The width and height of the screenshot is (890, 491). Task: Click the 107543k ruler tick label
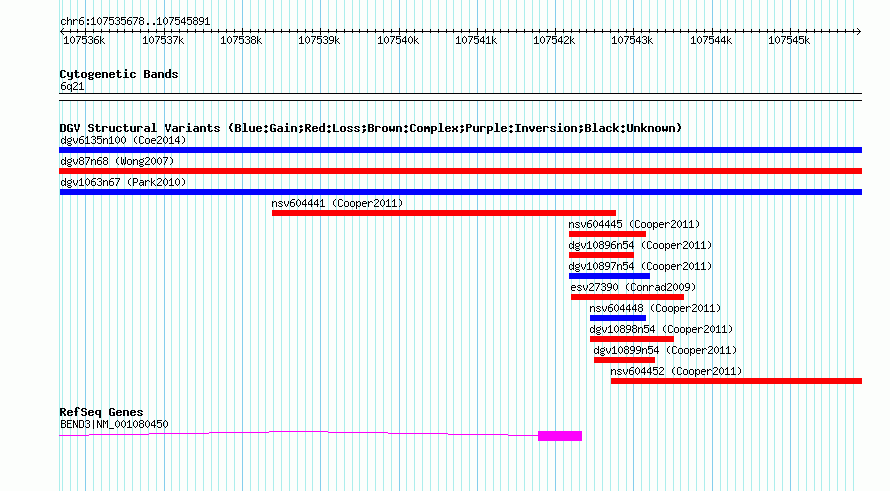[x=632, y=40]
